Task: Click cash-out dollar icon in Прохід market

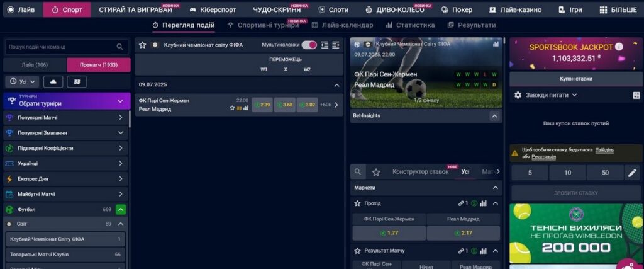Action: click(x=474, y=203)
